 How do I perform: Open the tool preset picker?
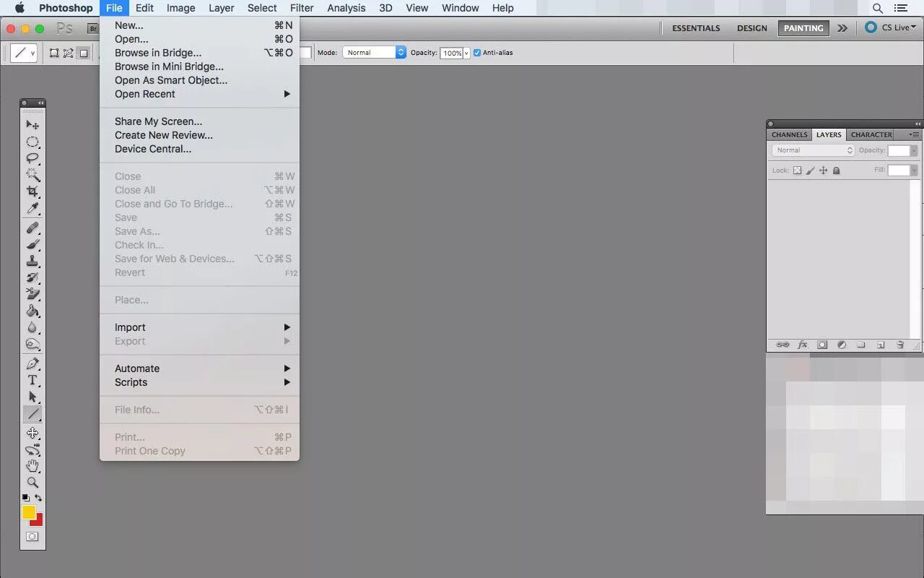point(24,53)
